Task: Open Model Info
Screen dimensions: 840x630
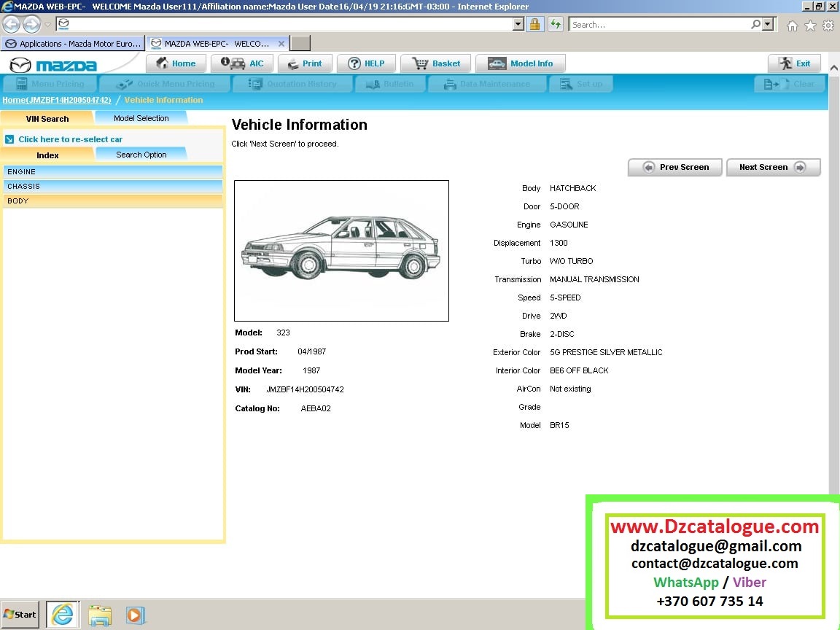Action: (x=520, y=63)
